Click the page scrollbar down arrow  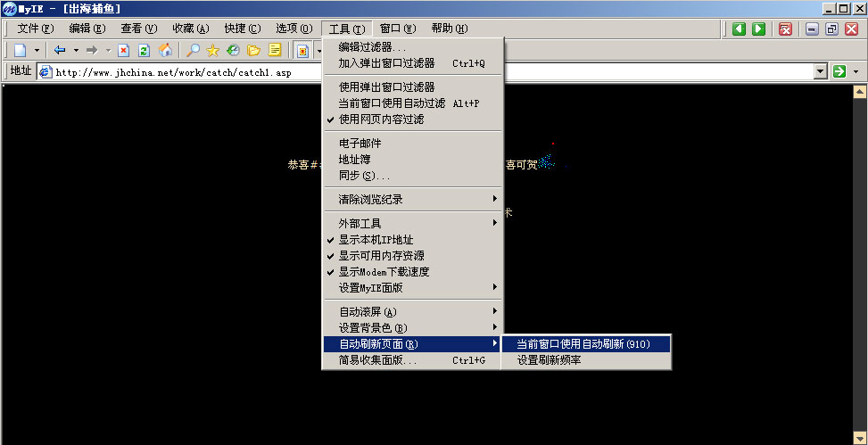pyautogui.click(x=860, y=438)
